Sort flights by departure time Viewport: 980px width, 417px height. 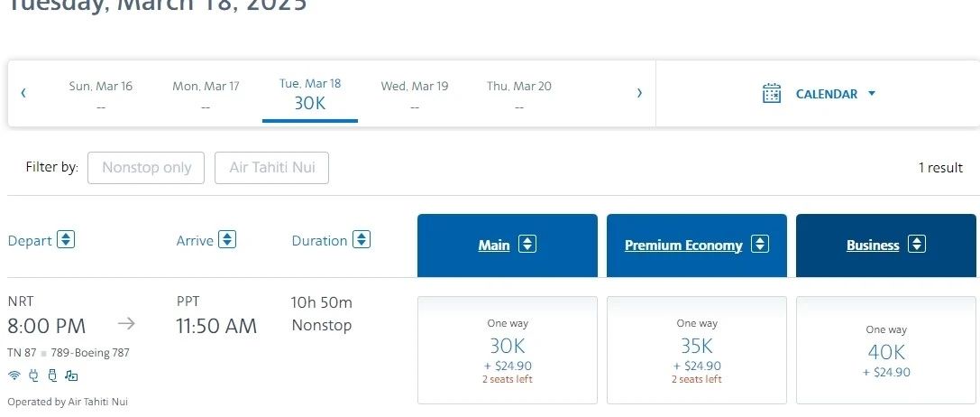tap(66, 240)
